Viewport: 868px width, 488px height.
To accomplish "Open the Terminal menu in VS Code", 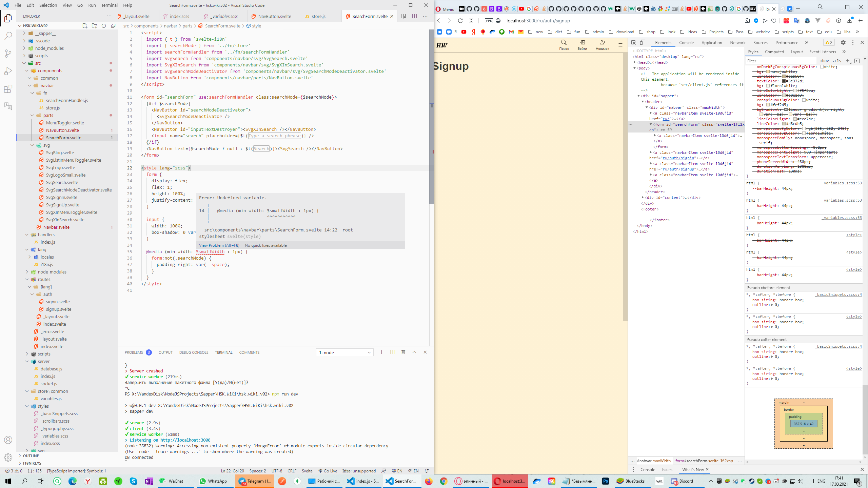I will pyautogui.click(x=109, y=5).
